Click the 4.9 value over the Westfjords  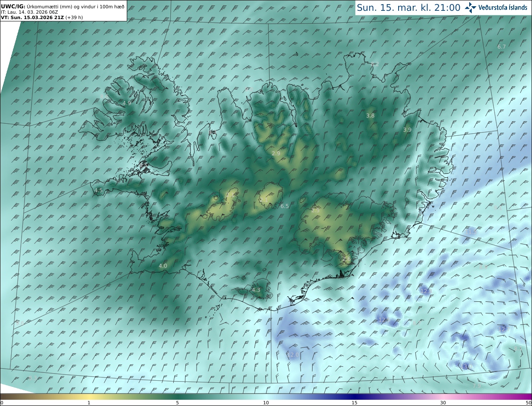pos(127,103)
